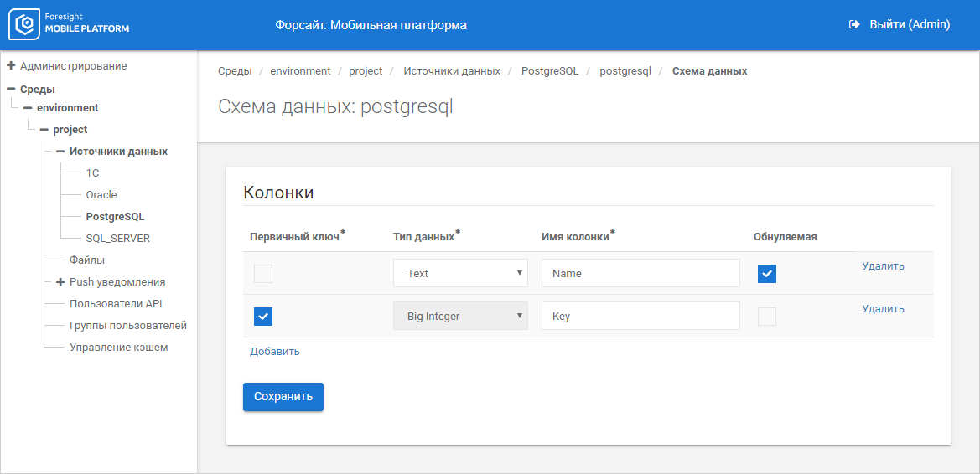Uncheck nullable for Name column
The height and width of the screenshot is (474, 980).
tap(767, 274)
